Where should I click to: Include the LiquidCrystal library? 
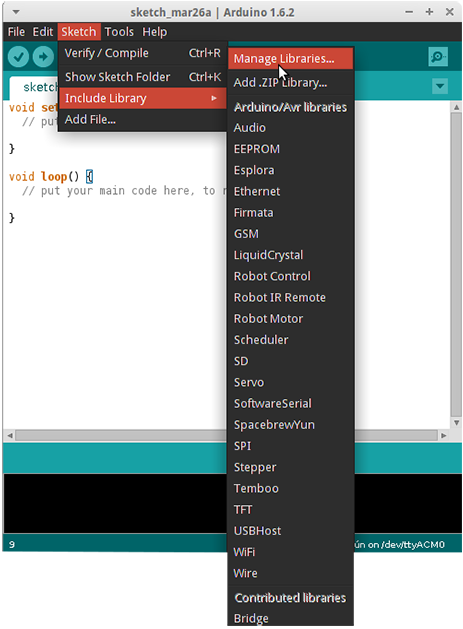pos(290,255)
